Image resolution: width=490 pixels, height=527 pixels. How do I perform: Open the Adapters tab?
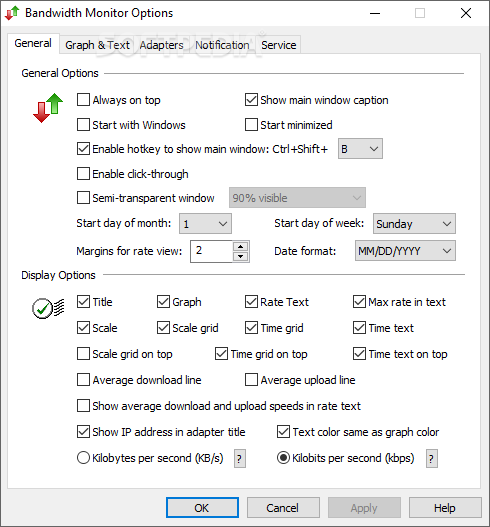[x=161, y=45]
